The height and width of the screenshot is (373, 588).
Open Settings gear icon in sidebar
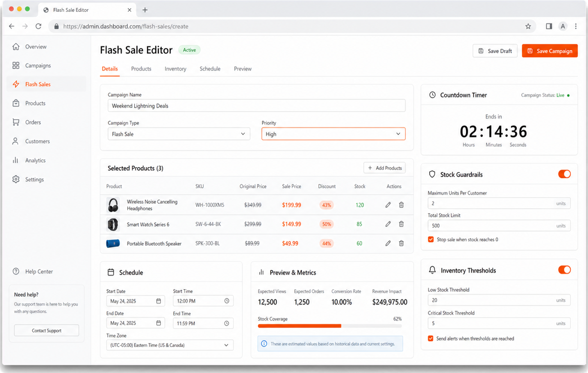(x=16, y=179)
